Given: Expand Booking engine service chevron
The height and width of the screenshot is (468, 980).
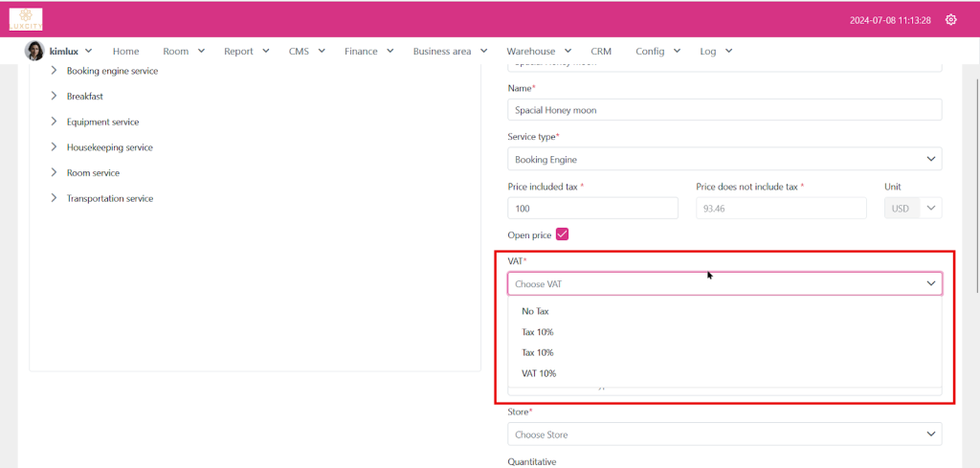Looking at the screenshot, I should coord(55,71).
